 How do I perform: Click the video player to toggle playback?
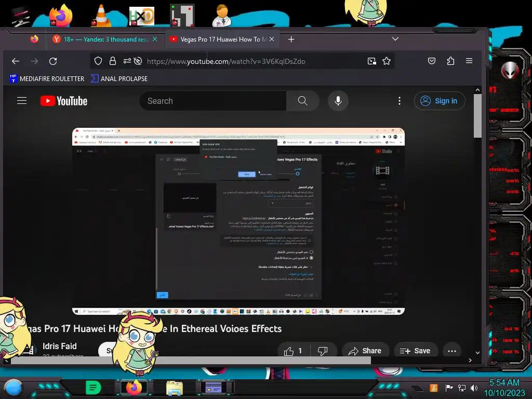point(238,221)
